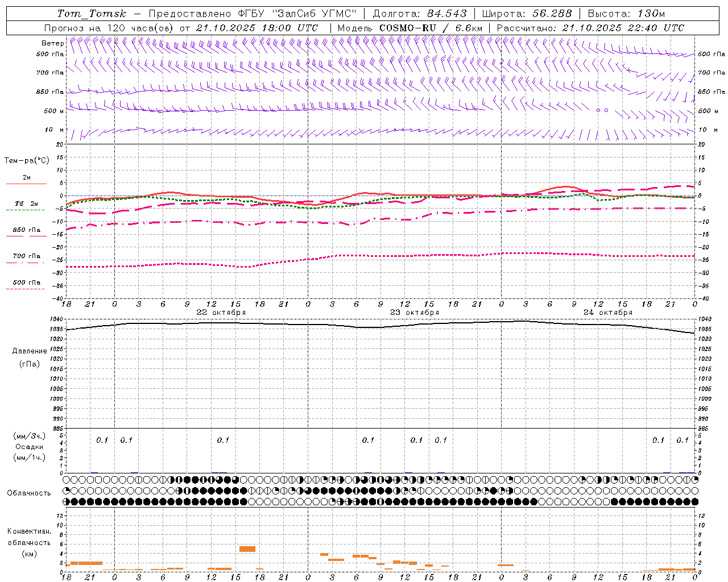Click the '700 гПа' dash-dot temperature legend entry

click(x=26, y=256)
